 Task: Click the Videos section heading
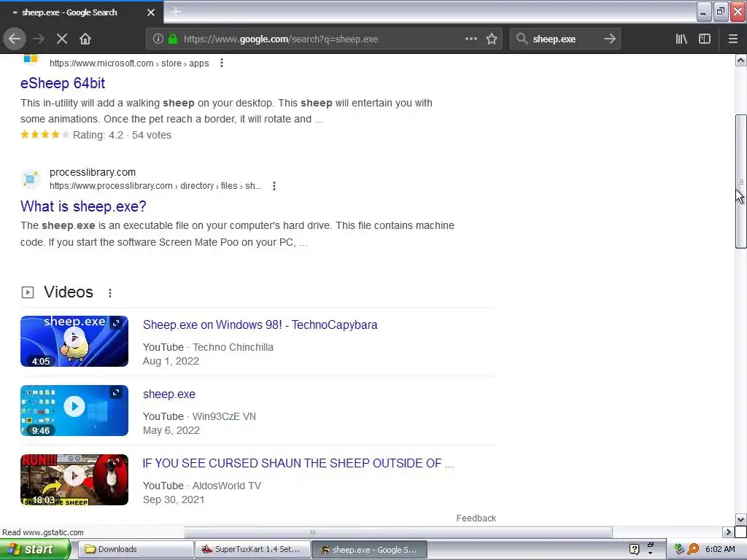click(x=69, y=292)
